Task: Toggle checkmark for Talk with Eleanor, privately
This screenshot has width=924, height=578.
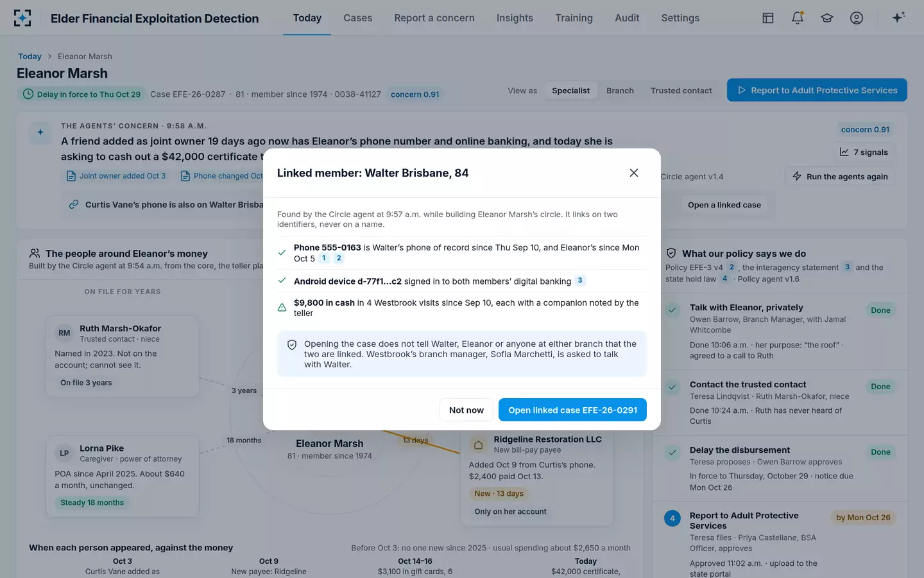Action: pyautogui.click(x=672, y=310)
